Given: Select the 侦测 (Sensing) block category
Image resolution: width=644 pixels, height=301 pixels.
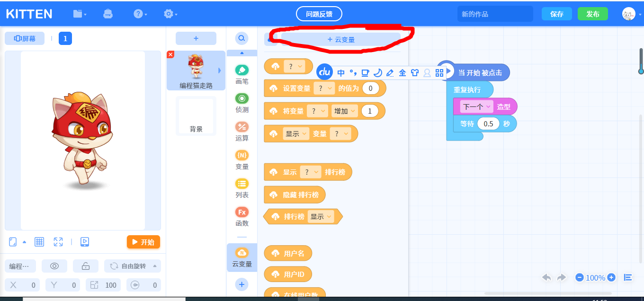Looking at the screenshot, I should pos(242,103).
